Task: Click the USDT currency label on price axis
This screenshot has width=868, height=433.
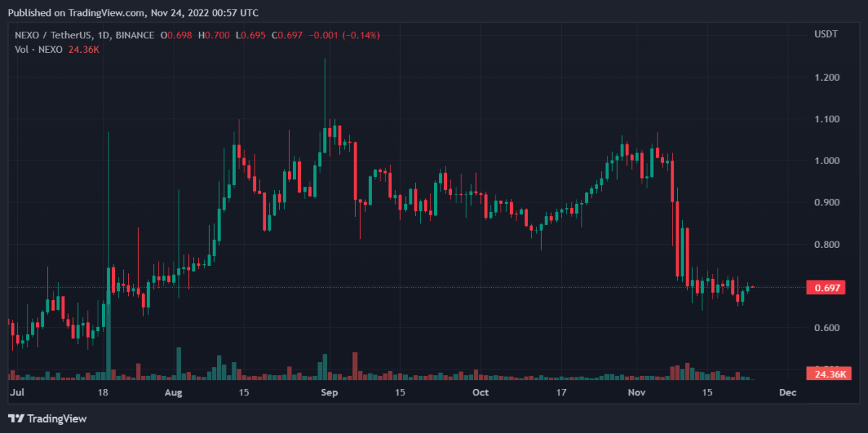Action: (x=825, y=35)
